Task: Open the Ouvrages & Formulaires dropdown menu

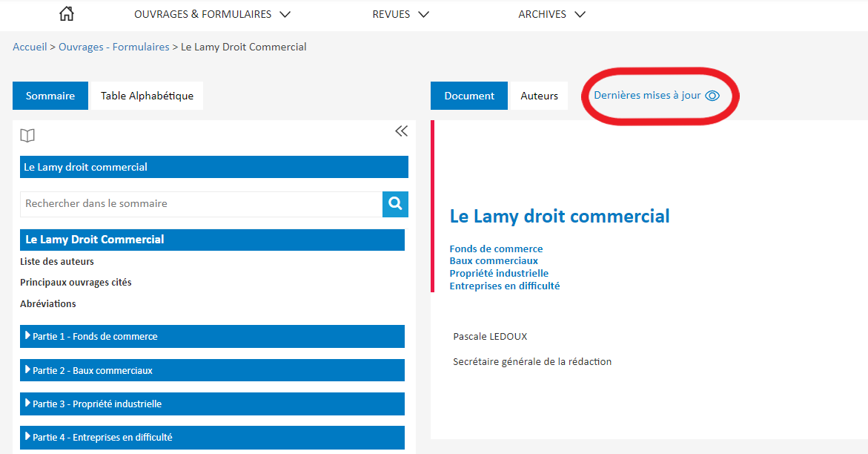Action: point(212,14)
